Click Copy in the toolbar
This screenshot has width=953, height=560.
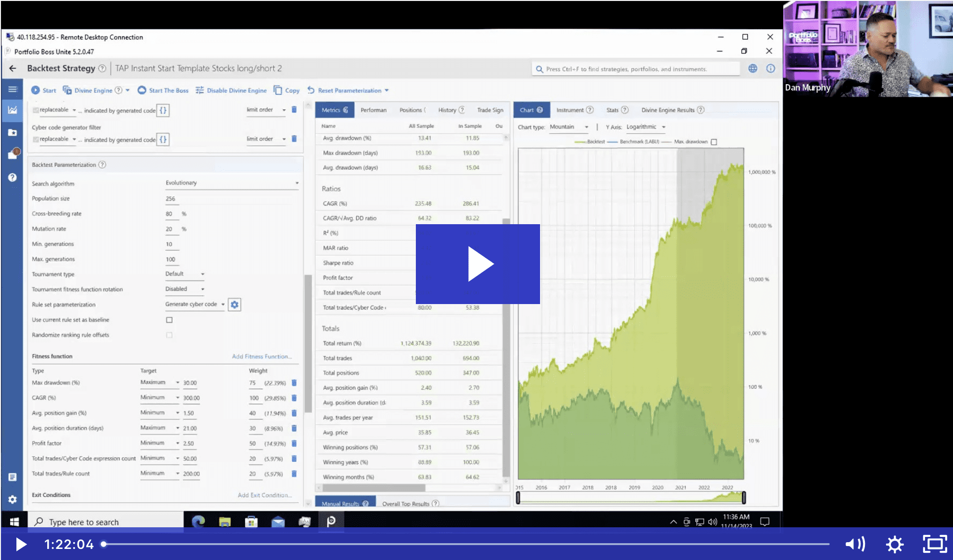[286, 90]
